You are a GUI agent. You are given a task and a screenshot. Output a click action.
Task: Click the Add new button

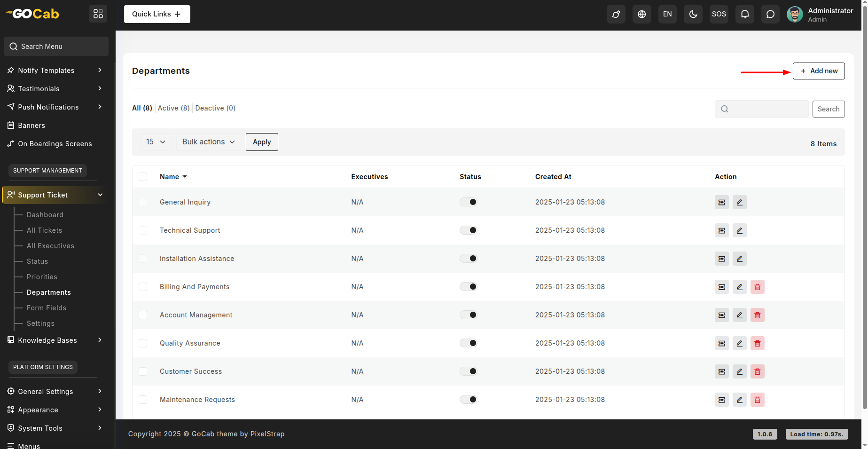pyautogui.click(x=818, y=71)
